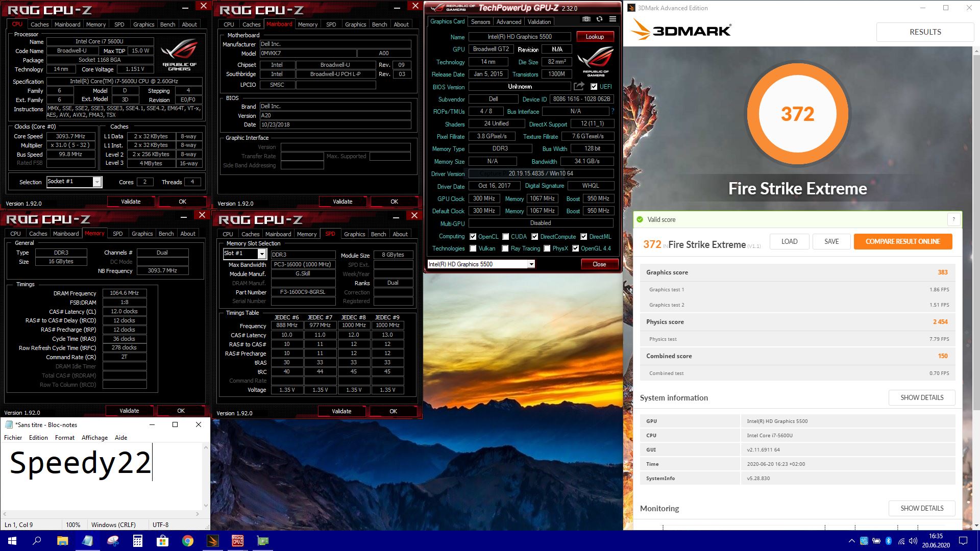Click the 3DMark logo
The height and width of the screenshot is (551, 980).
tap(681, 30)
